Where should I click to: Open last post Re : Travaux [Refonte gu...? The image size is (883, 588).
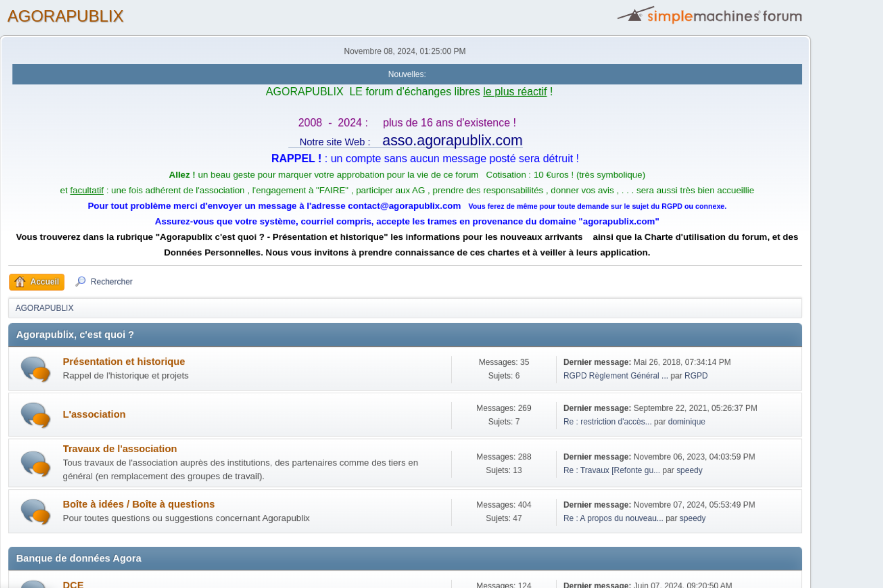coord(612,470)
